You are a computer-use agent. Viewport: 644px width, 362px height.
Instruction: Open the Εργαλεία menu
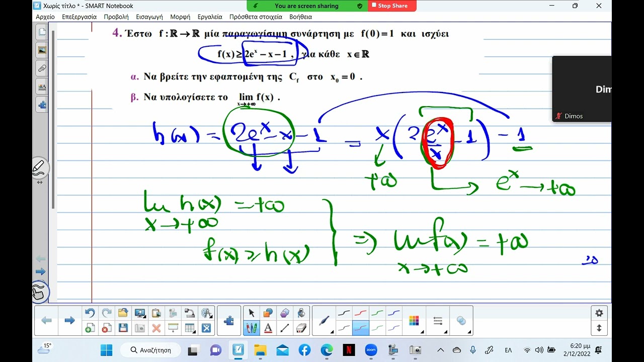[x=210, y=17]
